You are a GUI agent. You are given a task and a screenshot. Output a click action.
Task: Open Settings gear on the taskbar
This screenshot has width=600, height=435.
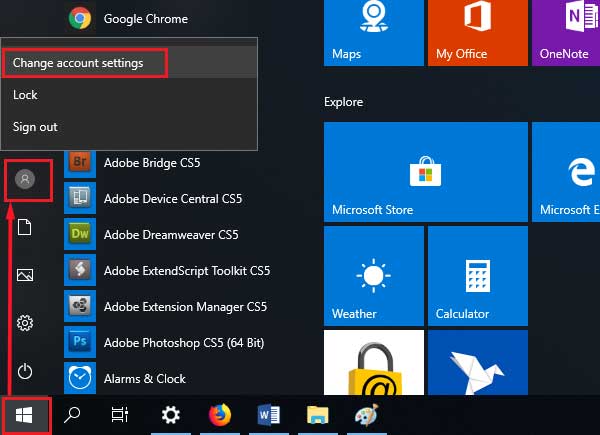[171, 415]
